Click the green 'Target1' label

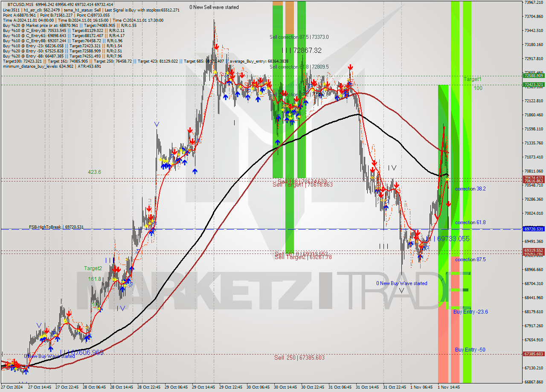click(473, 79)
